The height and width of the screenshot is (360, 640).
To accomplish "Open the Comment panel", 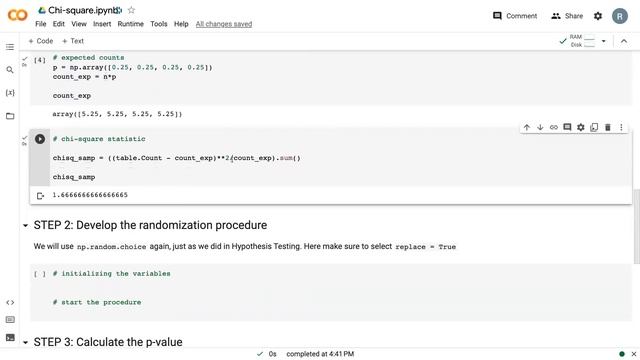I will click(x=515, y=16).
